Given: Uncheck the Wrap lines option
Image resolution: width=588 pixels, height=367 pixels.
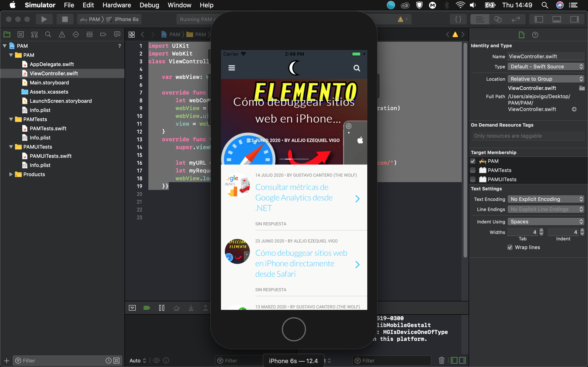Looking at the screenshot, I should click(x=510, y=247).
